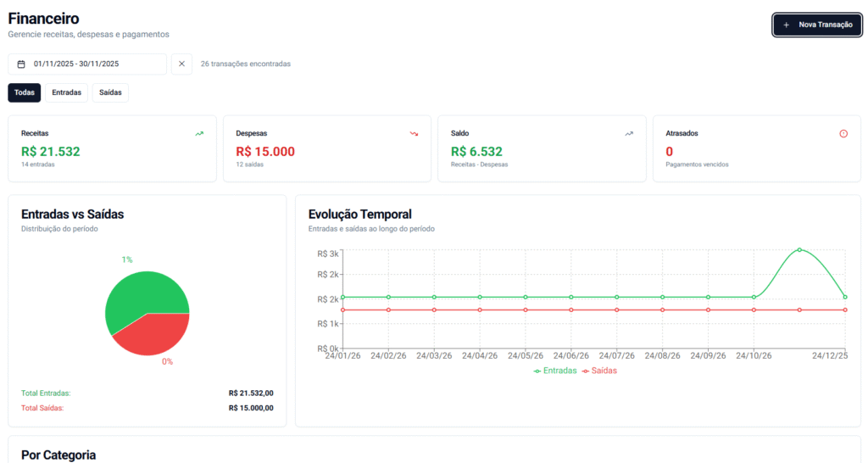Toggle Saídas series in chart legend

pos(598,371)
